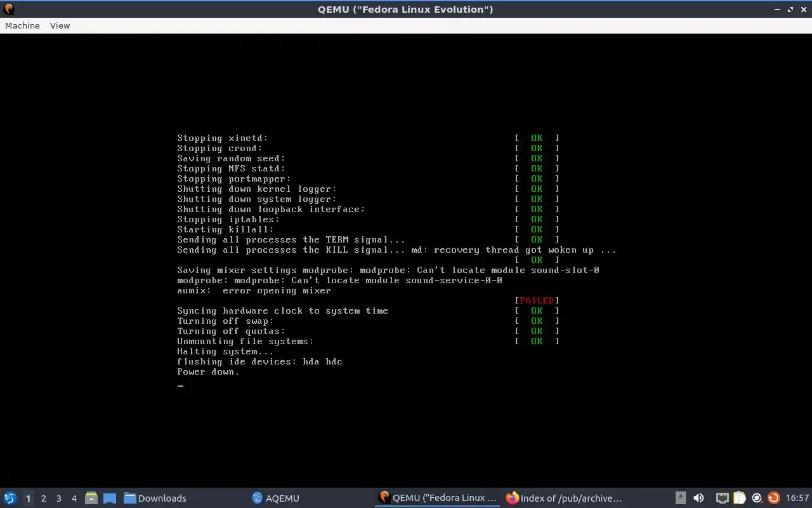Switch to workspace 1
Viewport: 812px width, 508px height.
pos(28,498)
